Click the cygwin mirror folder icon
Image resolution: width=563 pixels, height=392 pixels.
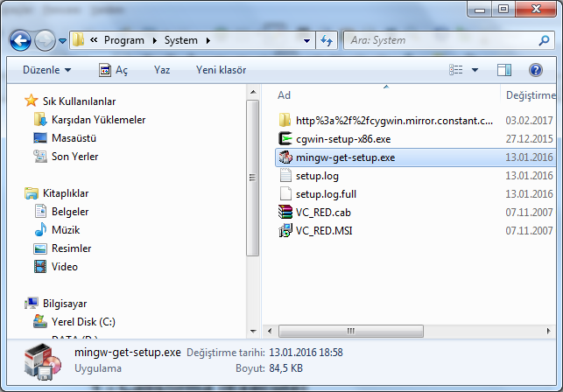285,120
